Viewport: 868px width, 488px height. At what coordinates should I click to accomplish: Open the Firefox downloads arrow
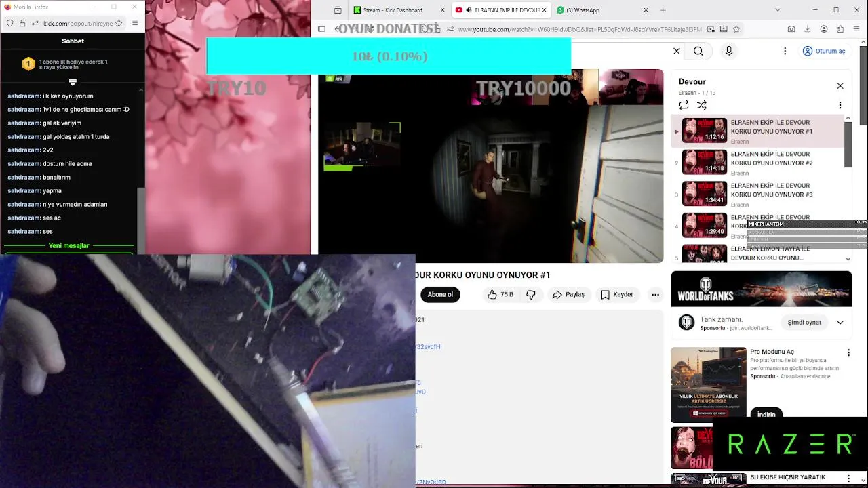[808, 29]
